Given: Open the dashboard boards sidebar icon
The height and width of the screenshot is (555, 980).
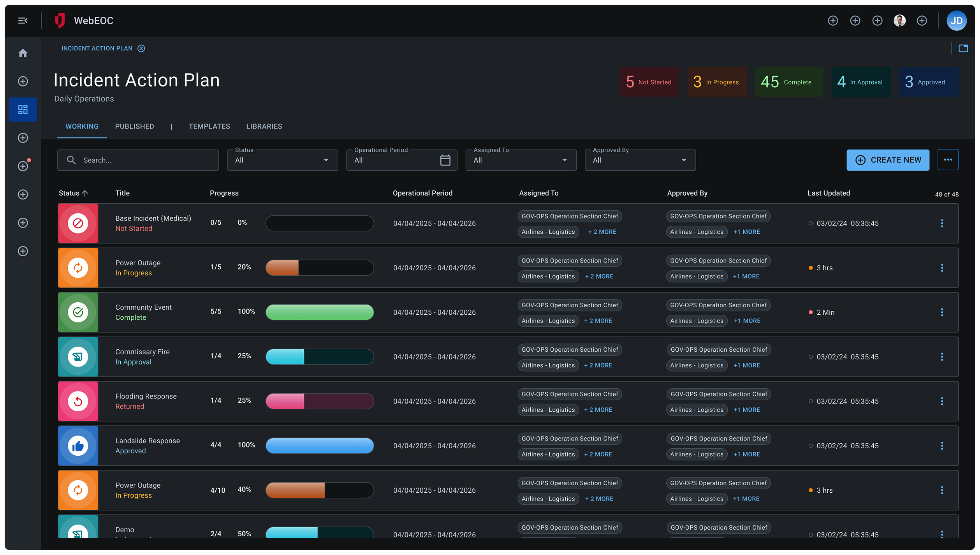Looking at the screenshot, I should [23, 109].
